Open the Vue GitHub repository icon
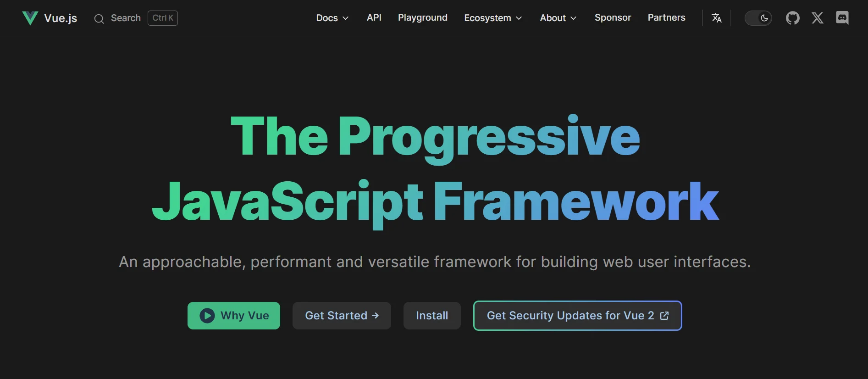 792,18
